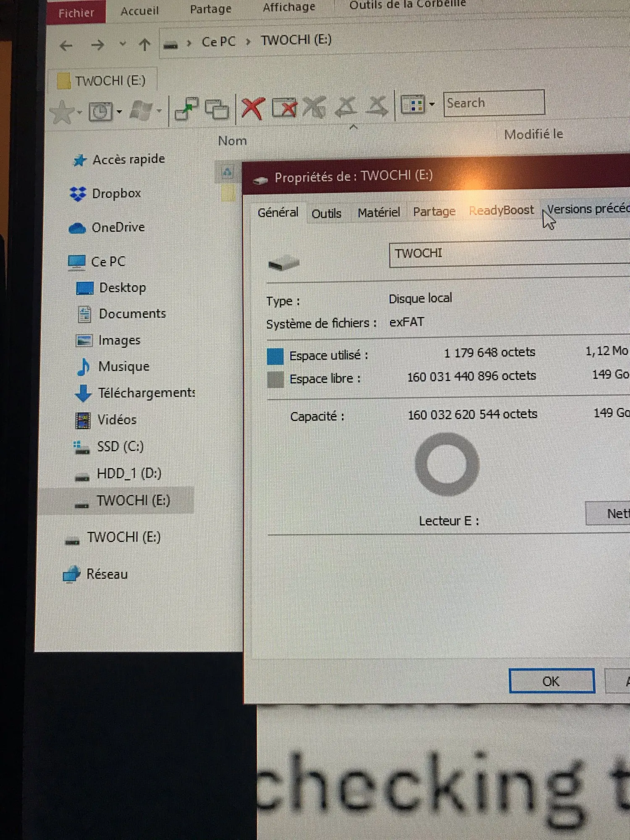The height and width of the screenshot is (840, 630).
Task: Go up one folder level
Action: 145,44
